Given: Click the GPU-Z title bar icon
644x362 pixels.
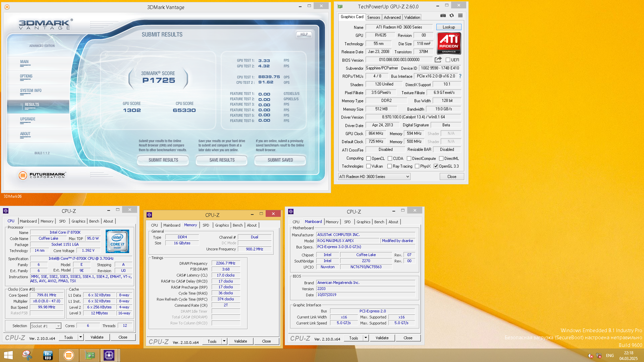Looking at the screenshot, I should pos(340,6).
